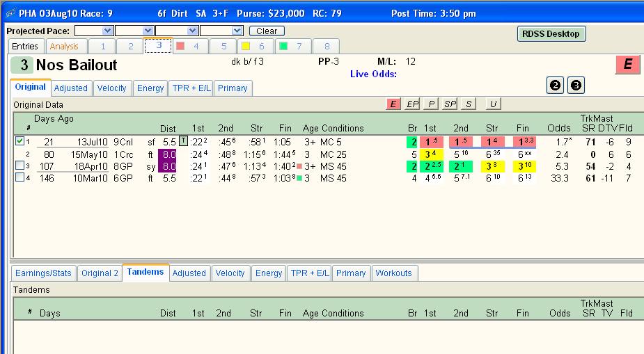Open the upper Adjusted tab
The image size is (644, 354).
70,88
